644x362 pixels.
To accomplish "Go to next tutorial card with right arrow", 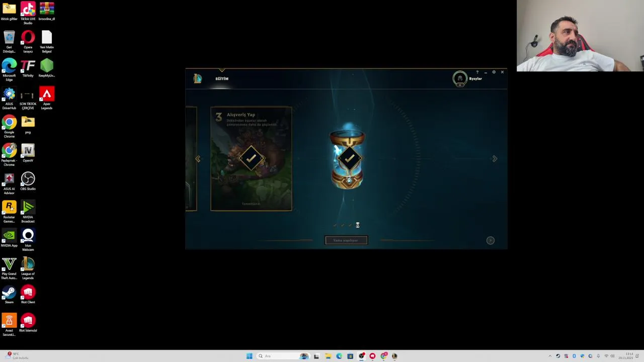I will point(495,159).
